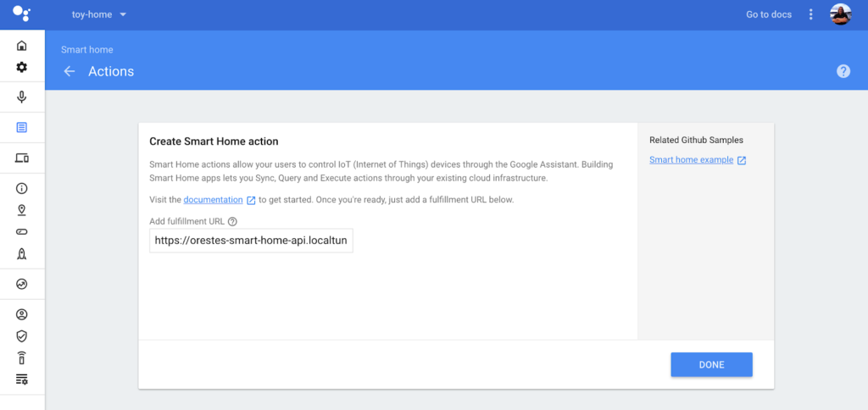Open the user profile avatar

[x=840, y=14]
